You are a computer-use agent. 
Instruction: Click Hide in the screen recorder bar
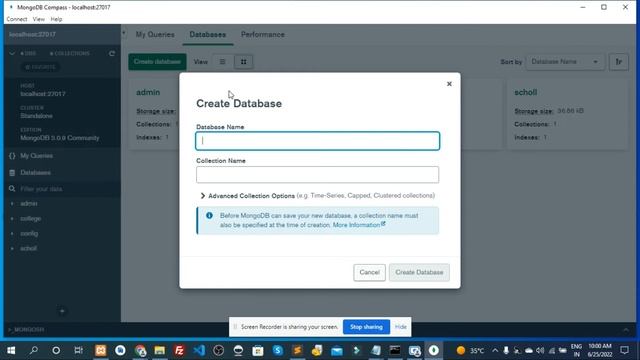(x=401, y=327)
